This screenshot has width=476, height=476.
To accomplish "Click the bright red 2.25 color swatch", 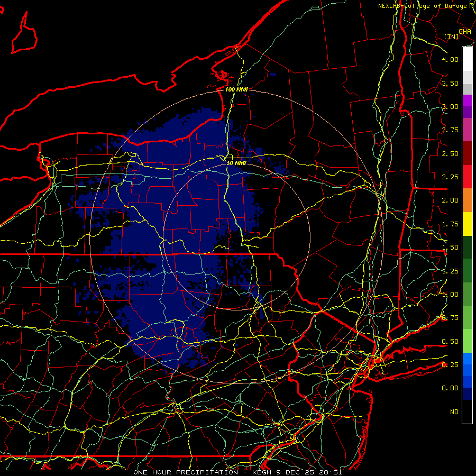I will point(467,177).
